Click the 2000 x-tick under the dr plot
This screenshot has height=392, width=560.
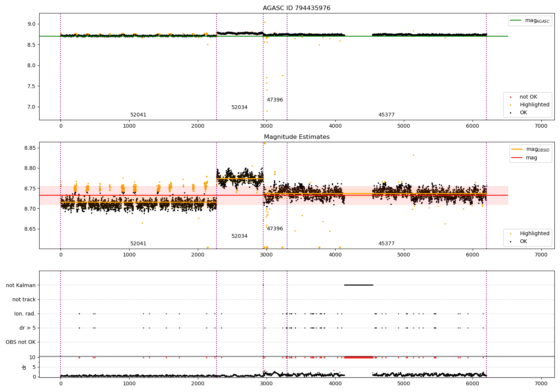point(198,383)
